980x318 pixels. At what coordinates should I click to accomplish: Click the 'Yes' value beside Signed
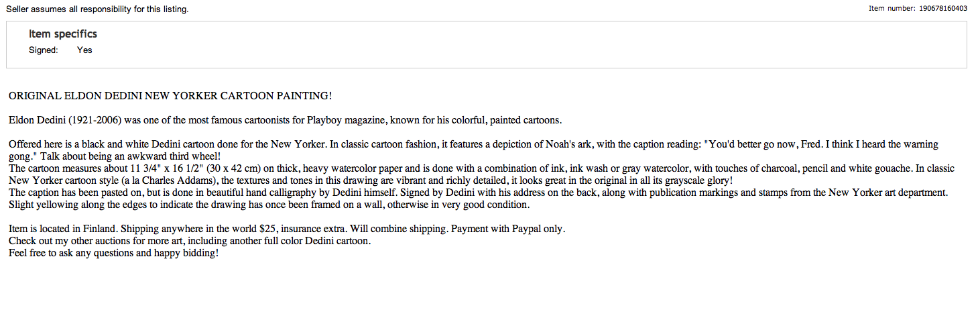tap(84, 50)
